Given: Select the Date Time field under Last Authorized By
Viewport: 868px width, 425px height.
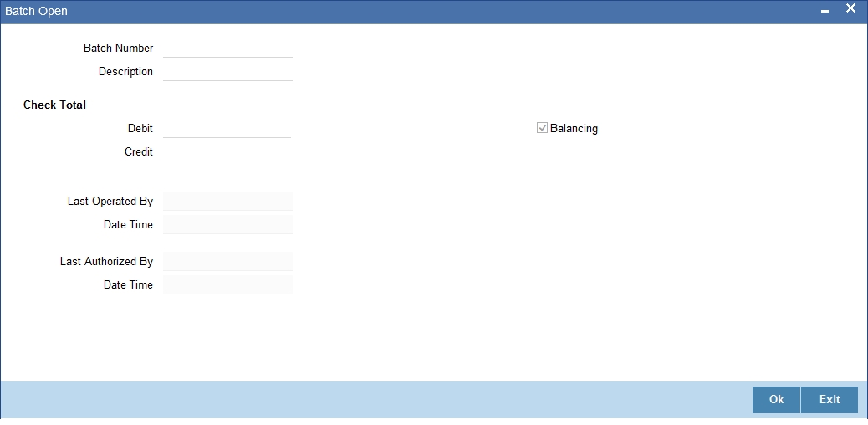Looking at the screenshot, I should point(227,284).
